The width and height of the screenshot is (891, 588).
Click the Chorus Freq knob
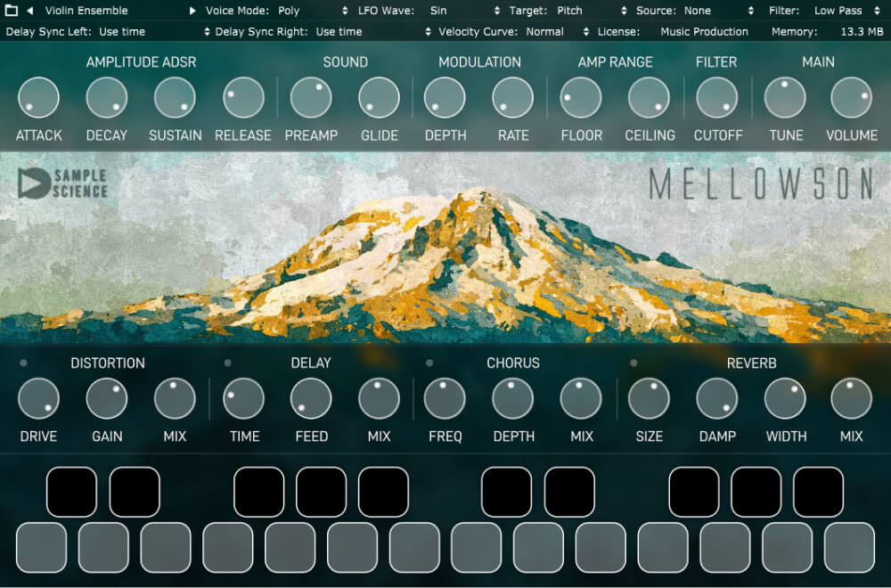pos(445,399)
